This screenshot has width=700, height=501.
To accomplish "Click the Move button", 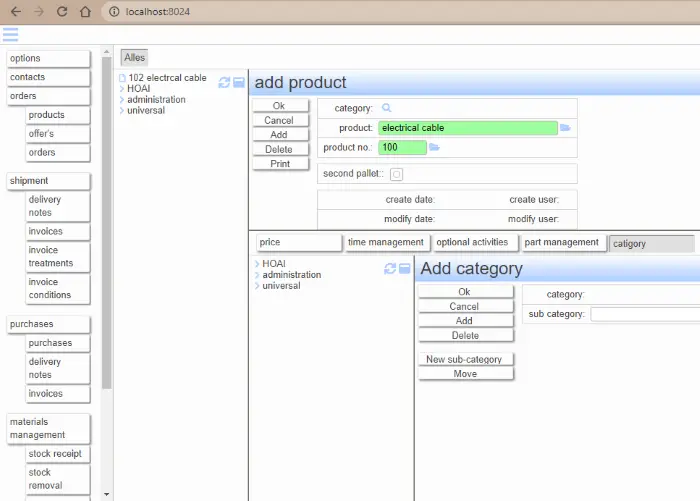I will (466, 374).
